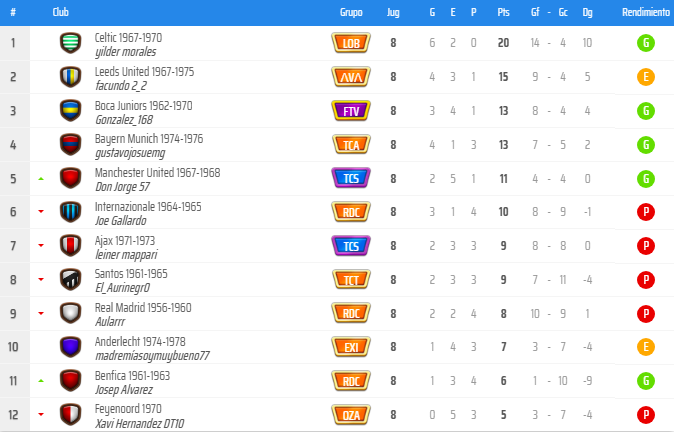Click the AVA group badge
674x432 pixels.
pos(351,77)
